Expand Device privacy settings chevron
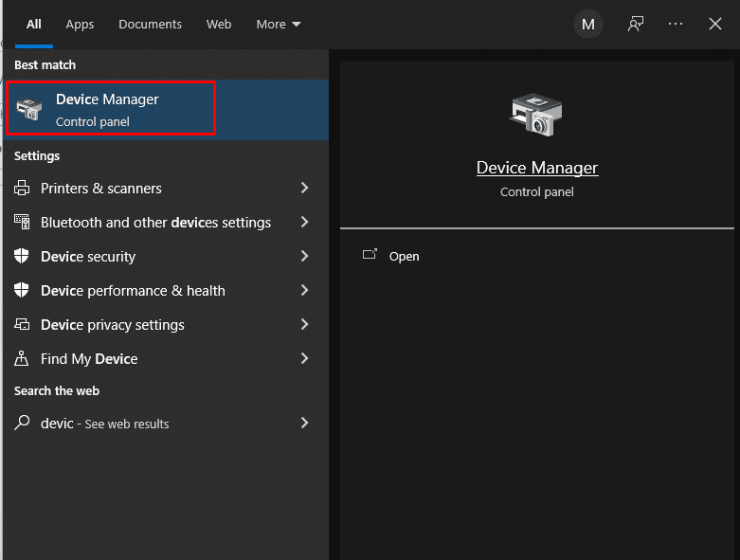 (304, 324)
